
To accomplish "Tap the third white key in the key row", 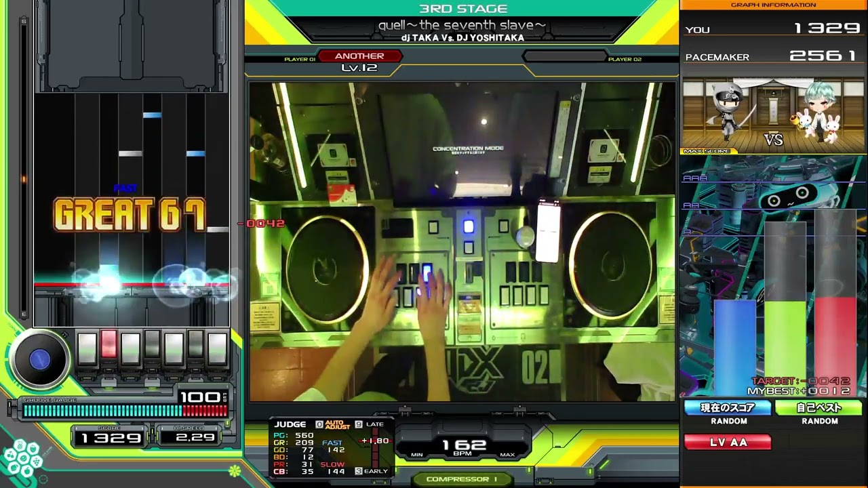I will (130, 348).
